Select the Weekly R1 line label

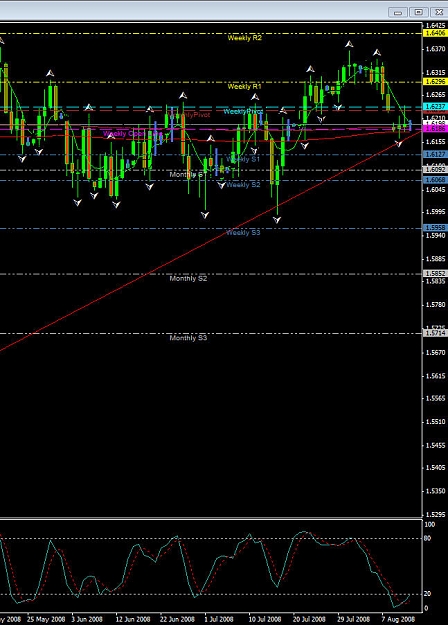[245, 86]
